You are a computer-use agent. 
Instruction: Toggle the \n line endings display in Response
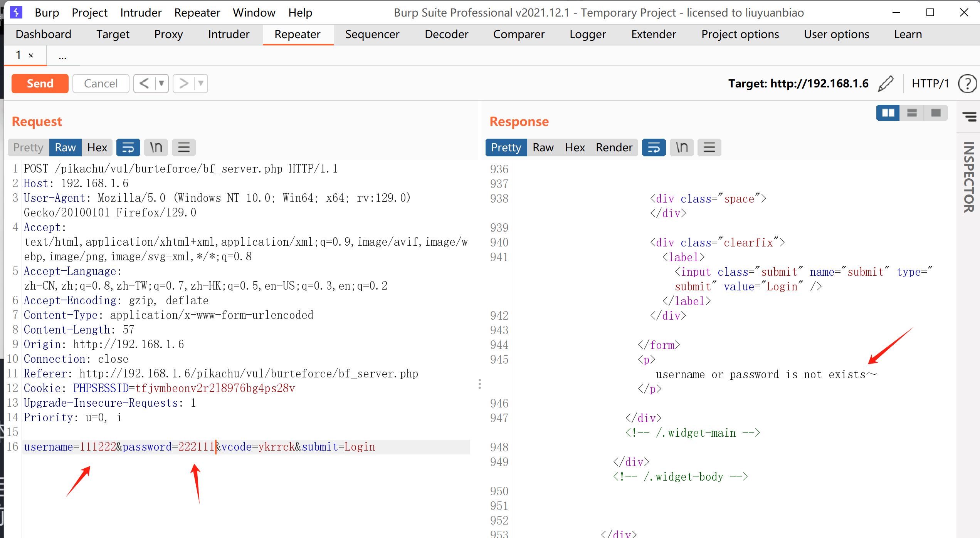pyautogui.click(x=681, y=147)
